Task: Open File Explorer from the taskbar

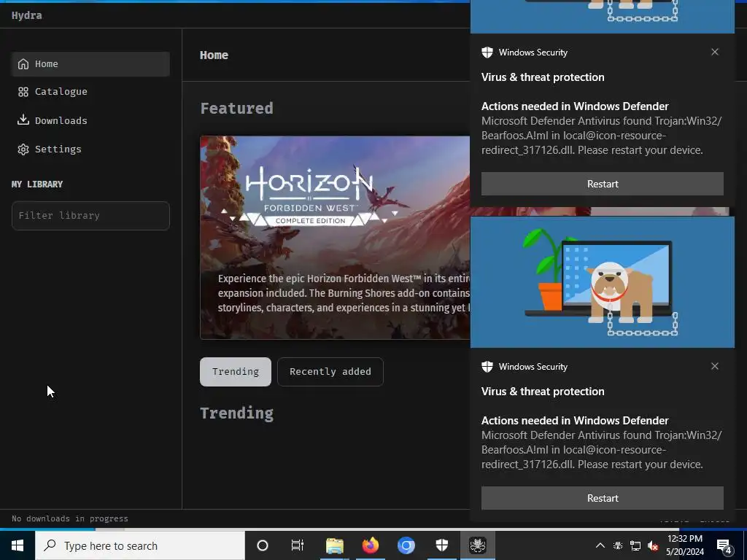Action: tap(334, 545)
